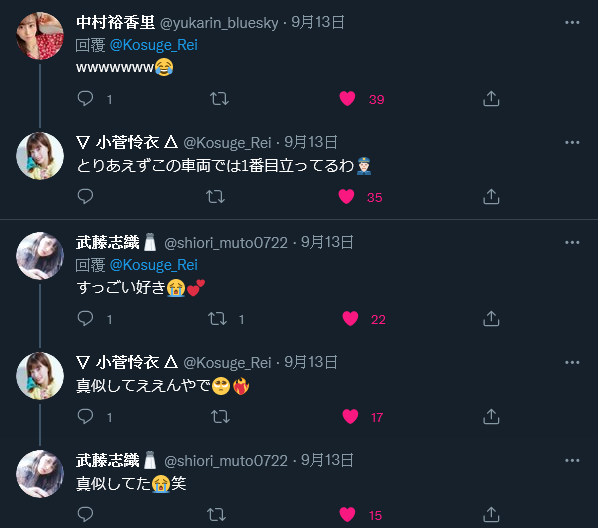Toggle like on tweet with 22 likes
Image resolution: width=598 pixels, height=528 pixels.
click(350, 319)
